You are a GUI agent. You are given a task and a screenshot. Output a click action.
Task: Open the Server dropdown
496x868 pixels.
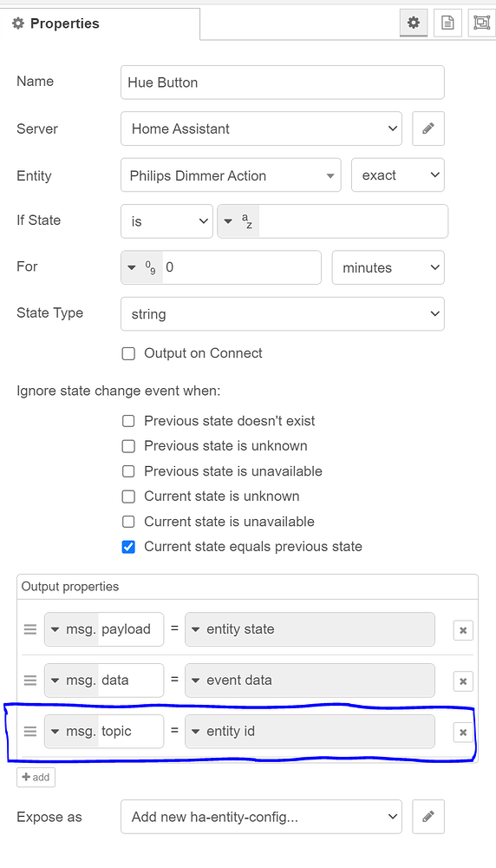coord(261,129)
